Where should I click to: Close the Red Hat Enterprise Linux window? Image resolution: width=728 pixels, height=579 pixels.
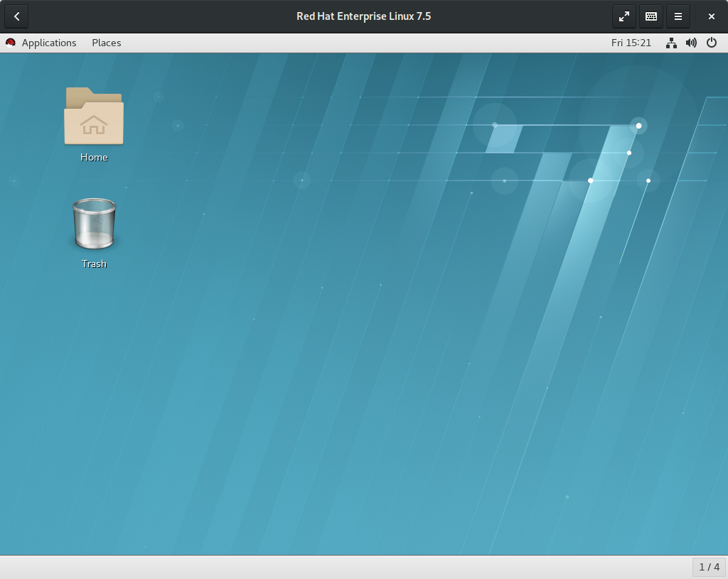(711, 17)
